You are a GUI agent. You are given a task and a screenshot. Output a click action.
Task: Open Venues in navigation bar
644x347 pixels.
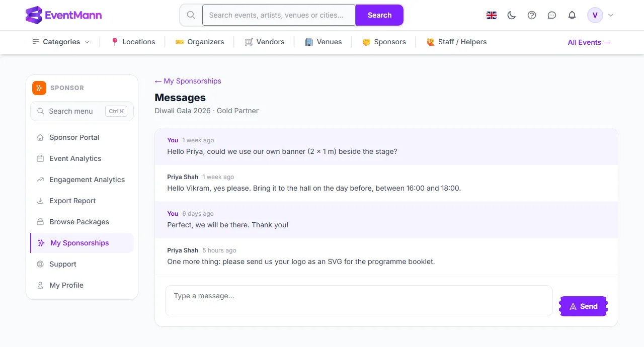(324, 42)
